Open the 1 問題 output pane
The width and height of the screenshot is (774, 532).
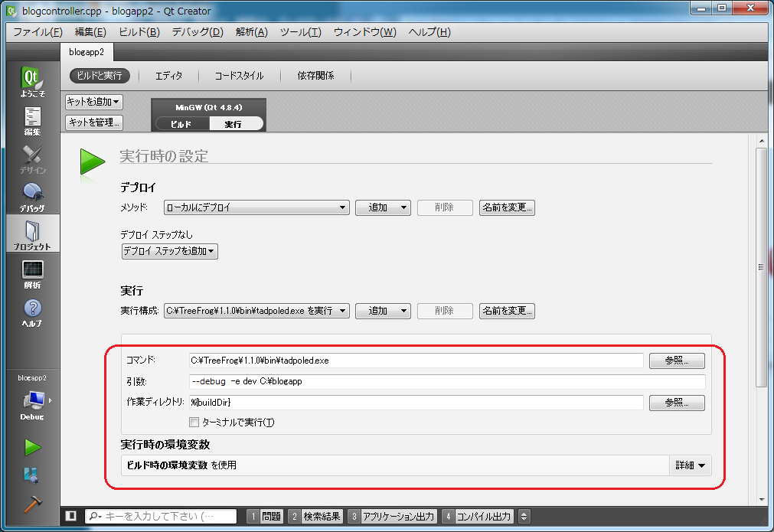(266, 516)
